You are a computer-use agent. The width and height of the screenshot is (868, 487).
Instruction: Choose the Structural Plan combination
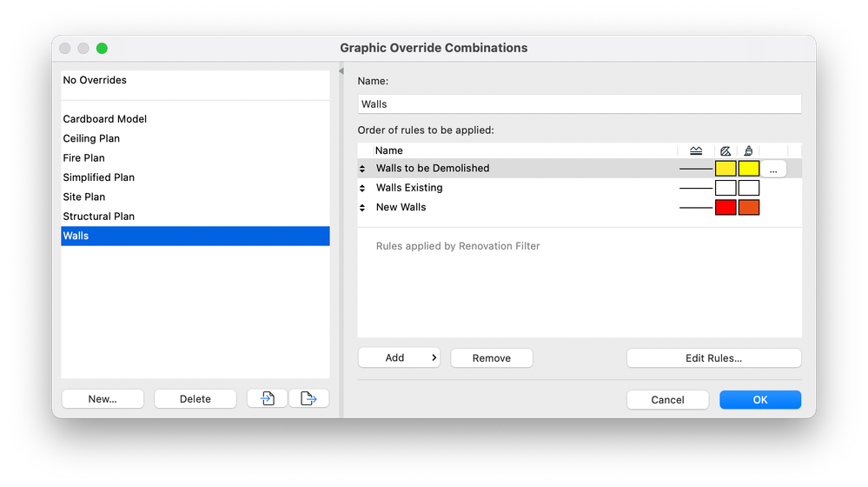click(99, 216)
